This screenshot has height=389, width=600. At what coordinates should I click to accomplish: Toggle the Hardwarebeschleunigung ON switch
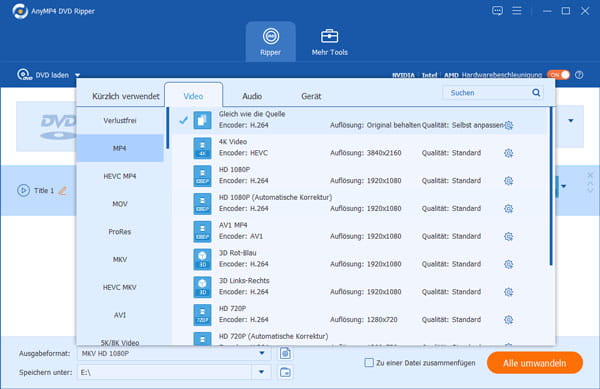point(558,75)
